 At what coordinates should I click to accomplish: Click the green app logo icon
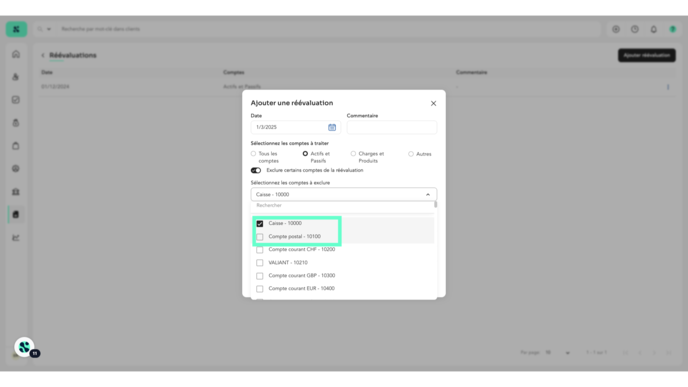pyautogui.click(x=16, y=29)
